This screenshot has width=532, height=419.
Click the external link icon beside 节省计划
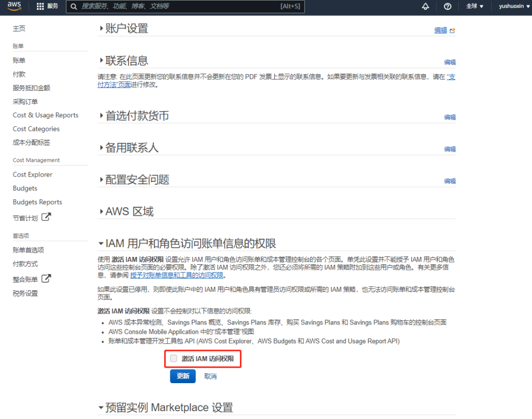(x=46, y=217)
